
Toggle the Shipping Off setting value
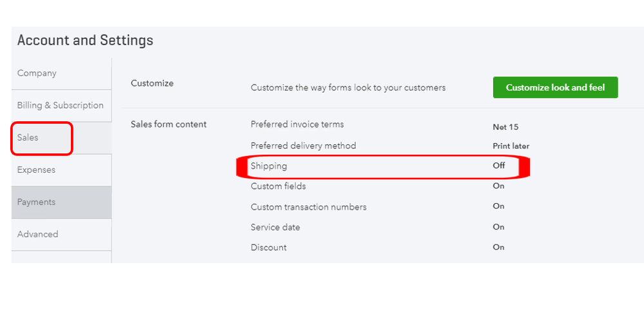coord(499,166)
